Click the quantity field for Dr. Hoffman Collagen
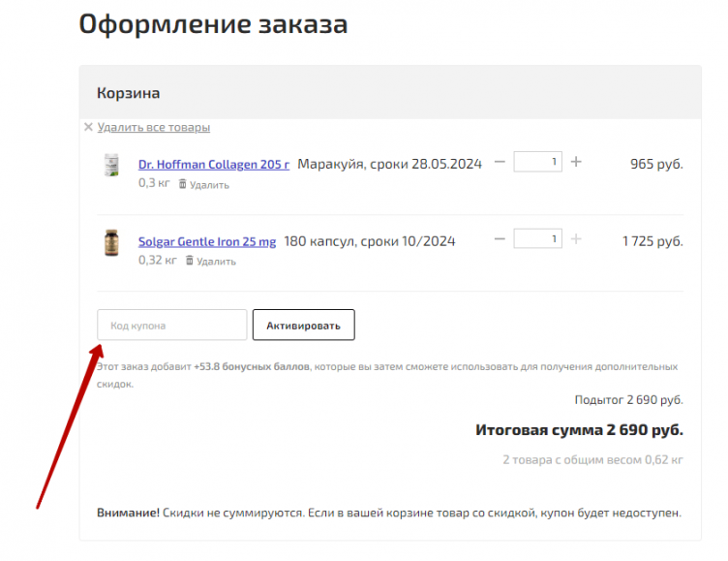728x561 pixels. pos(537,162)
